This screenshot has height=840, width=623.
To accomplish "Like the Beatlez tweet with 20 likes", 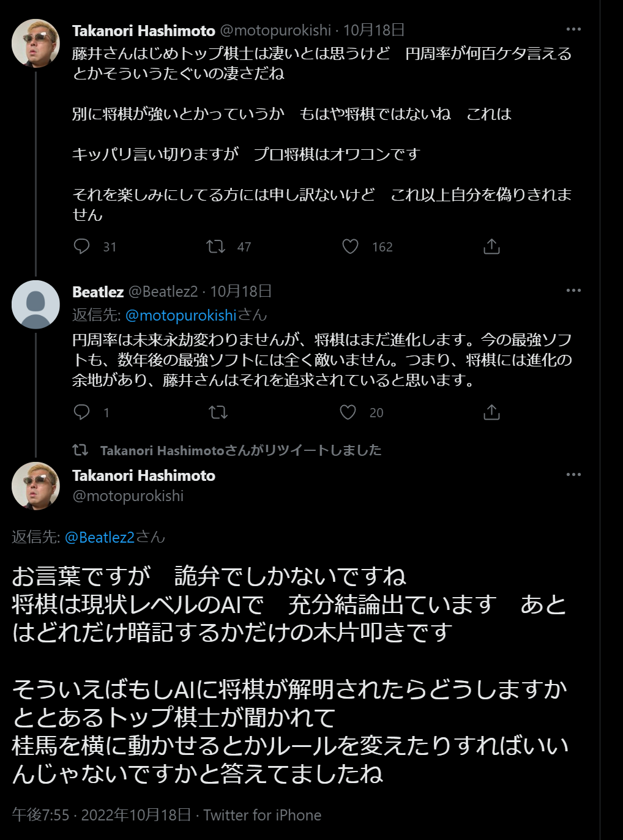I will pos(348,412).
